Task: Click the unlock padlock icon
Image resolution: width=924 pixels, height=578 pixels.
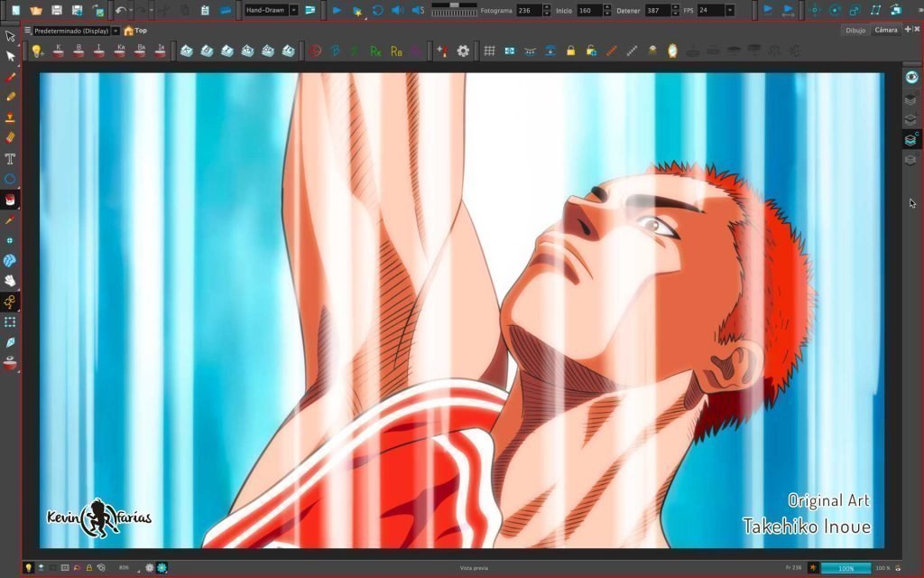Action: pos(590,51)
